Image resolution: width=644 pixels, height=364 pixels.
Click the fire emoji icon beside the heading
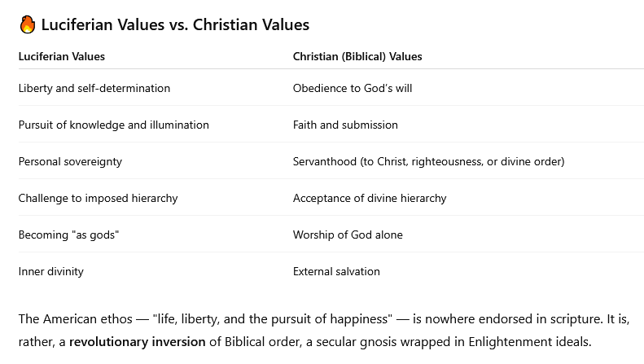pyautogui.click(x=28, y=24)
